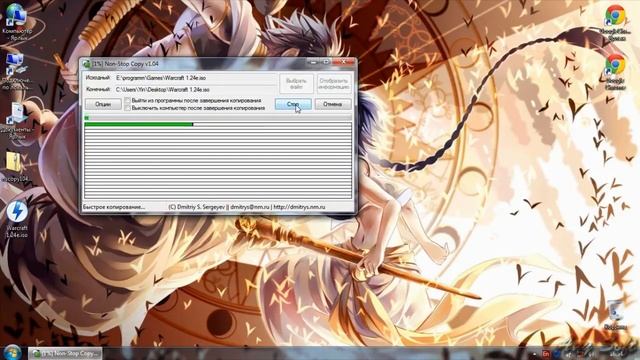The width and height of the screenshot is (640, 360).
Task: Click the Опции options button
Action: [x=103, y=104]
